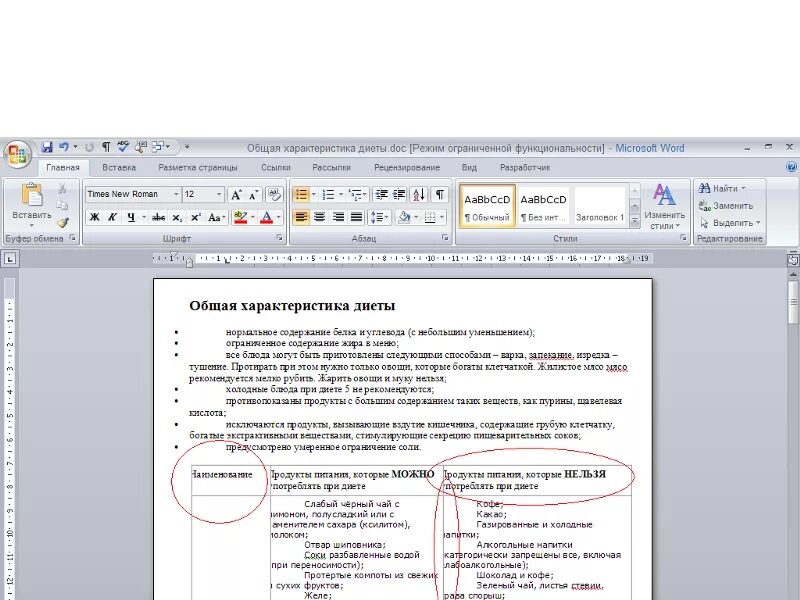Open the Customize Quick Access Toolbar arrow
The image size is (800, 600).
187,147
